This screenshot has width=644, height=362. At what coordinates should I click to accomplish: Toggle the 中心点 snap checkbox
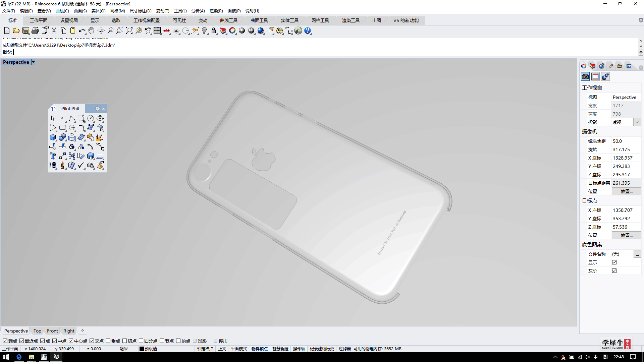(x=71, y=341)
